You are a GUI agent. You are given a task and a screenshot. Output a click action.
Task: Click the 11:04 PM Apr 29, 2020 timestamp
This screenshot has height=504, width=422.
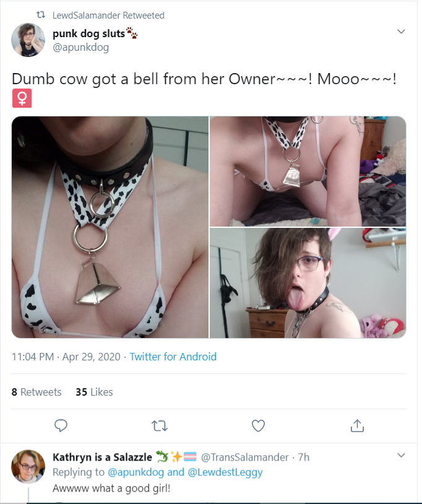tap(66, 357)
